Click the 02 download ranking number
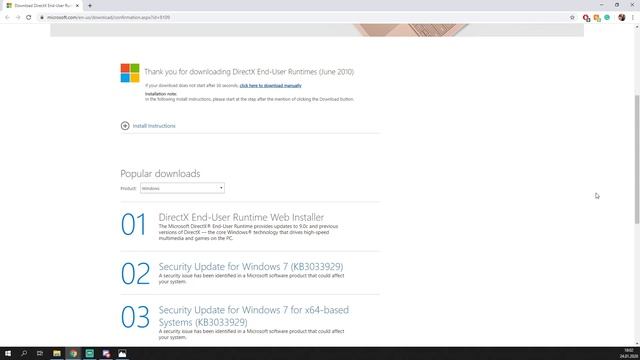The height and width of the screenshot is (360, 640). point(136,273)
